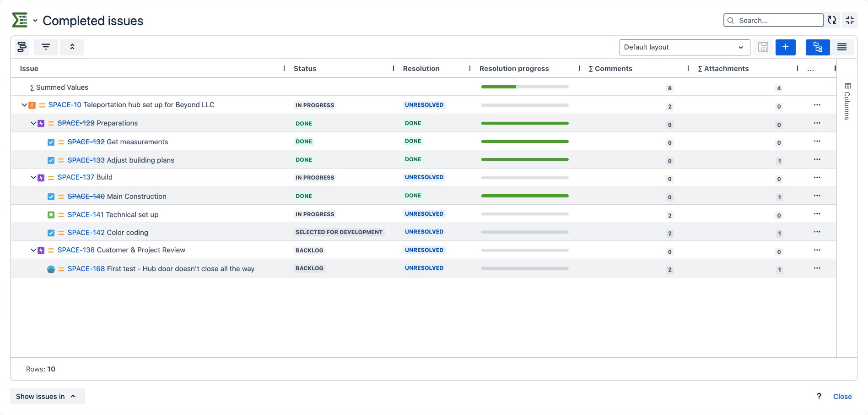This screenshot has height=415, width=868.
Task: Open the automation generators icon
Action: point(22,47)
